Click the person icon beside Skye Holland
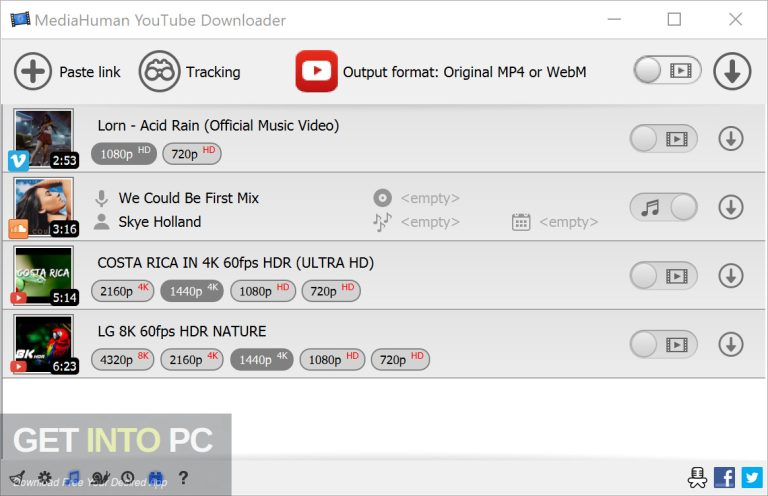 click(101, 222)
